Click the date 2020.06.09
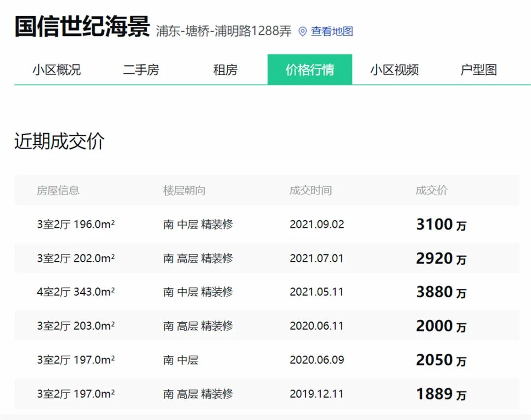This screenshot has width=531, height=420. pos(317,360)
